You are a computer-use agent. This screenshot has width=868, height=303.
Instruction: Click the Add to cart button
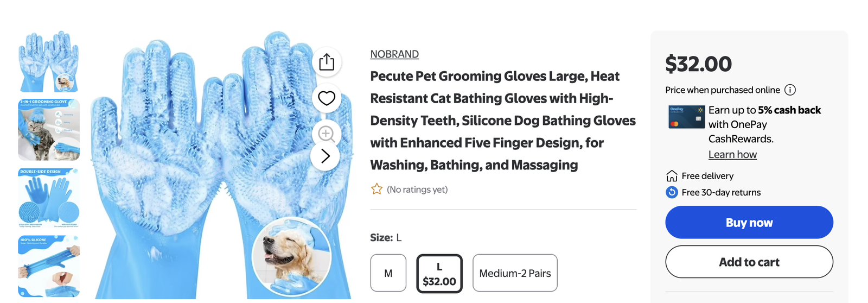pyautogui.click(x=749, y=262)
